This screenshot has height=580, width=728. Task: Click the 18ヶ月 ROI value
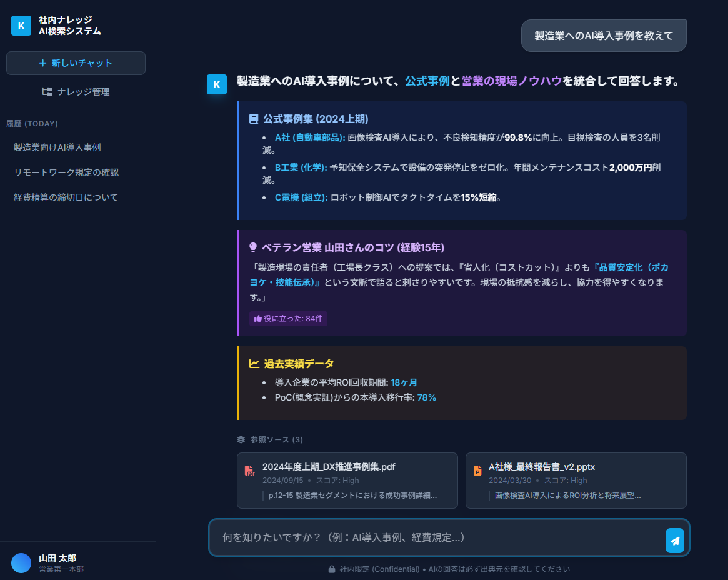[404, 382]
